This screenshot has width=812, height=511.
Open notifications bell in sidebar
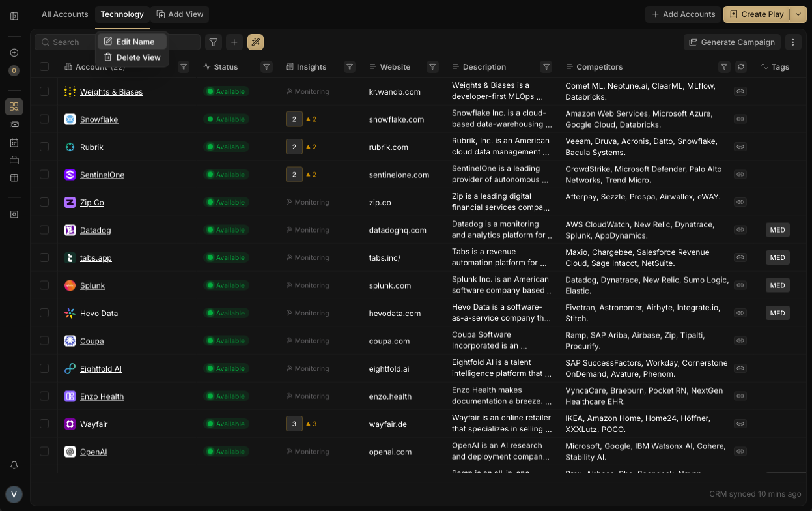[x=14, y=465]
